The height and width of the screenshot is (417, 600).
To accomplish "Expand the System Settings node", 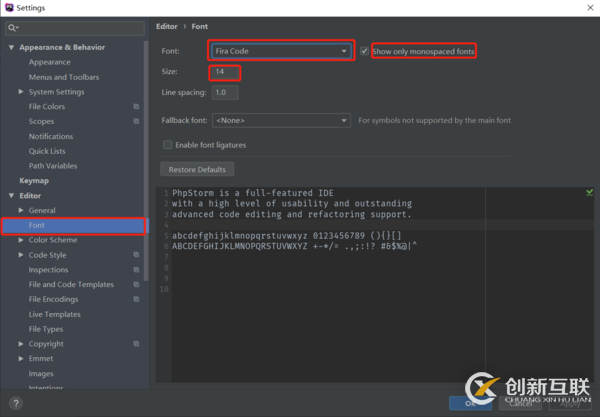I will click(21, 92).
